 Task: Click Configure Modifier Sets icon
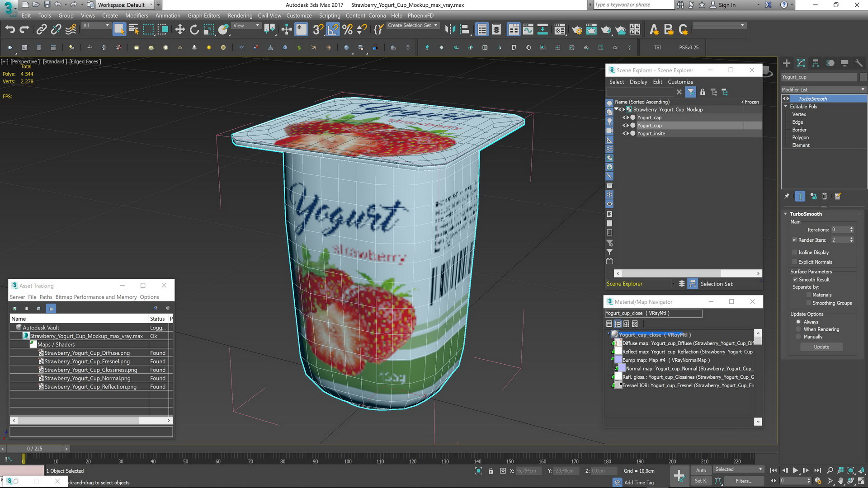point(838,196)
